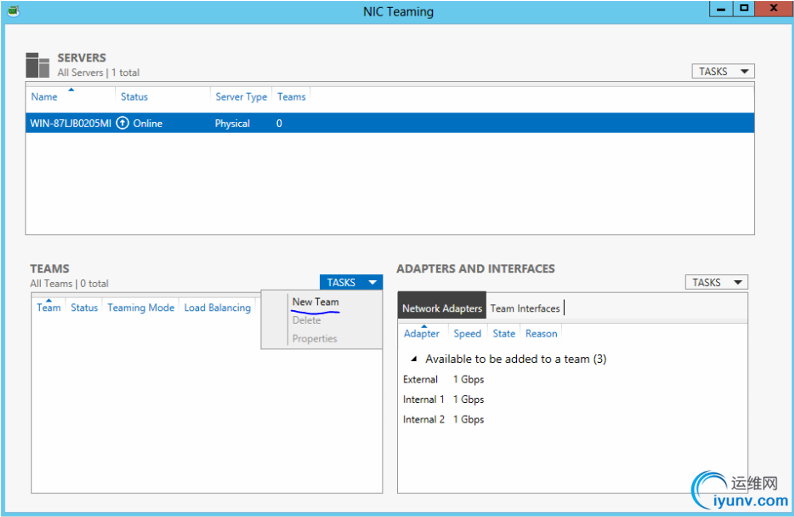
Task: Sort teams by Team column header
Action: pyautogui.click(x=49, y=307)
